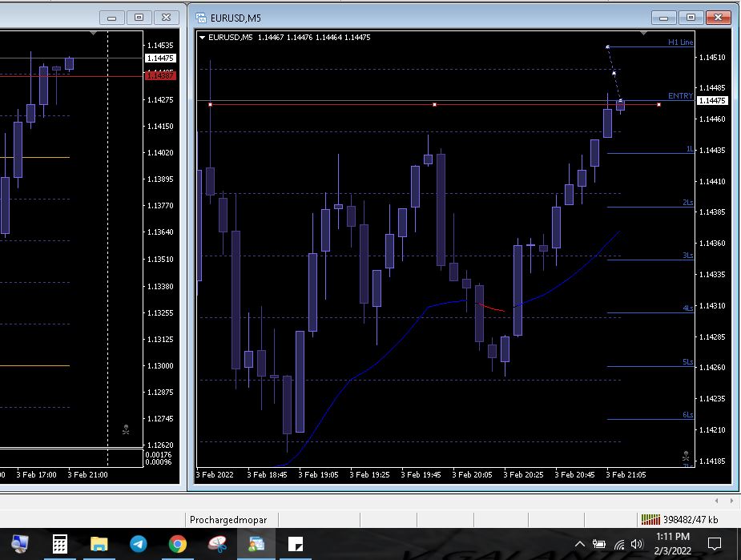Expand the hidden system tray icons chevron
The image size is (741, 560).
click(581, 544)
